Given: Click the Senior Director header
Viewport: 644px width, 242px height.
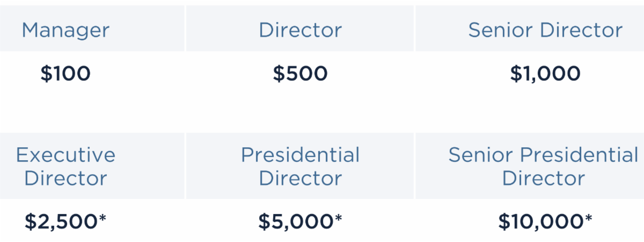Looking at the screenshot, I should pyautogui.click(x=545, y=30).
